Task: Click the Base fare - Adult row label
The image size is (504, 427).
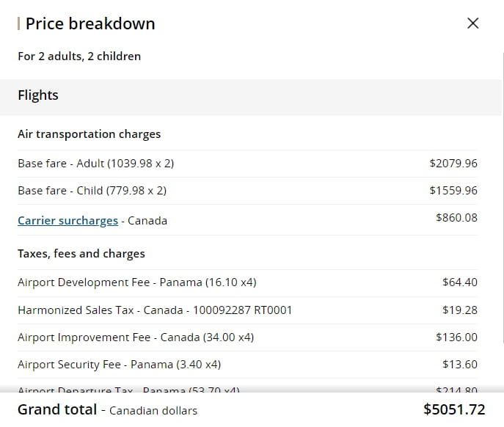Action: pyautogui.click(x=95, y=164)
